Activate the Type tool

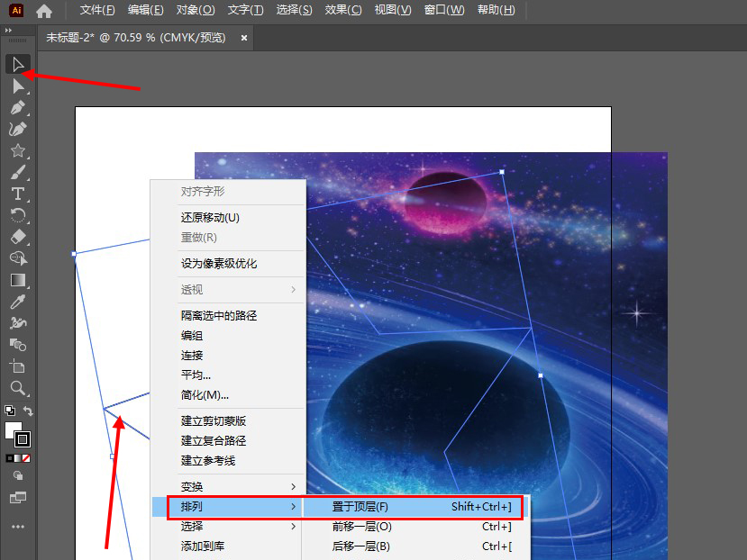(17, 194)
